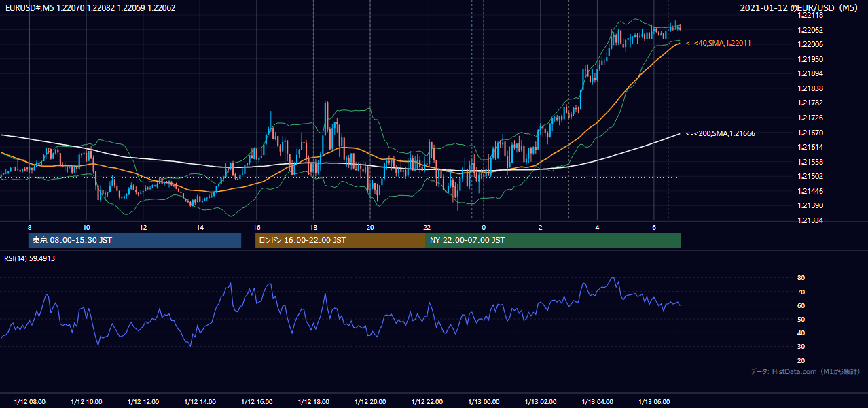Click the 東京 08:00-15:30 JST session bar
Image resolution: width=868 pixels, height=408 pixels.
pos(134,240)
